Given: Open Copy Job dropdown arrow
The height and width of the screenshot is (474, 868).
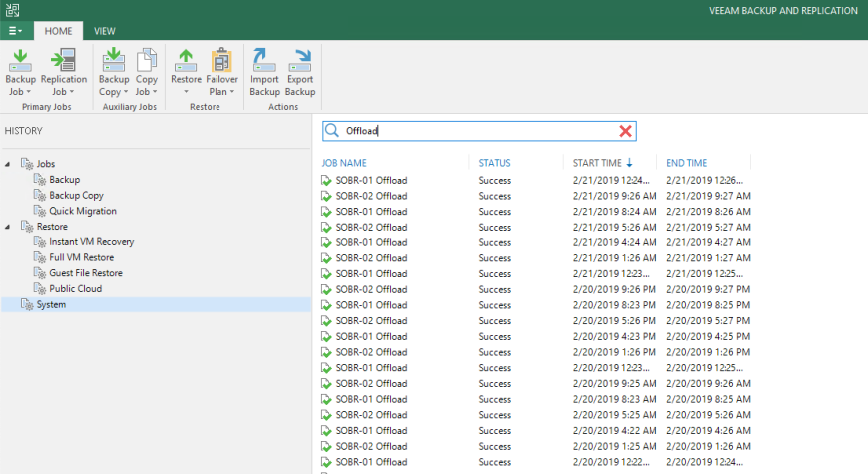Looking at the screenshot, I should coord(155,92).
